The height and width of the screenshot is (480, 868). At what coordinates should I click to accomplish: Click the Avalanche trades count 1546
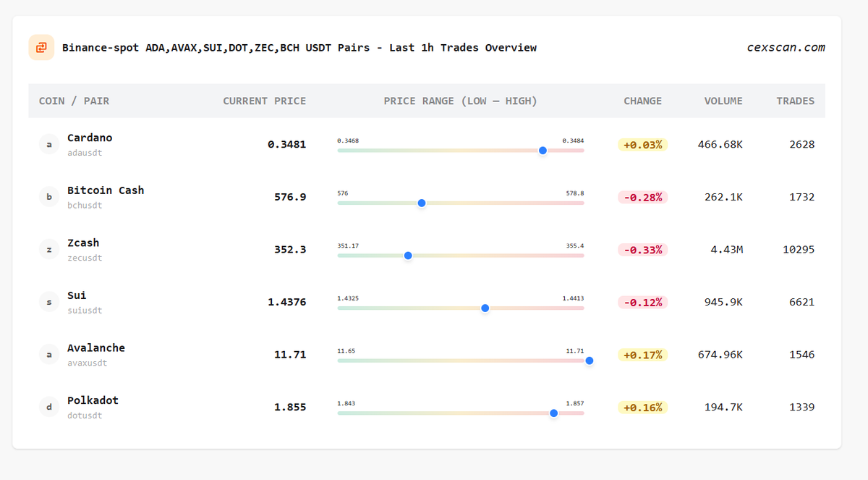(802, 355)
